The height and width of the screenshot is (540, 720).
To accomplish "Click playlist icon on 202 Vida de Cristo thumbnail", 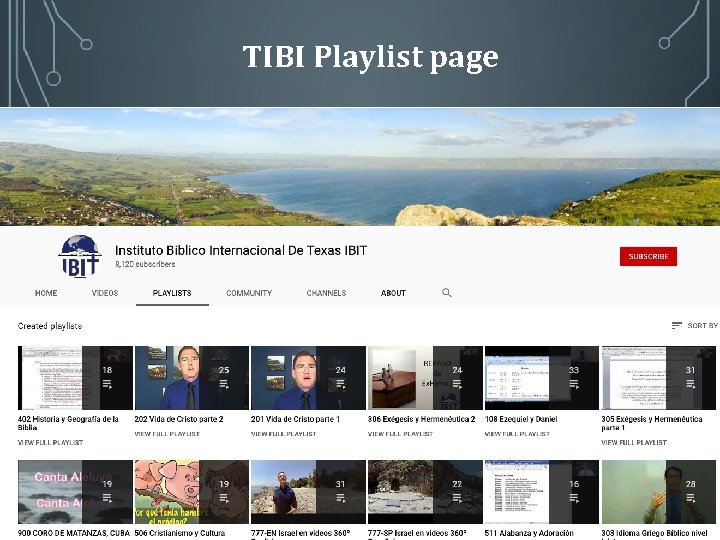I will [x=224, y=384].
